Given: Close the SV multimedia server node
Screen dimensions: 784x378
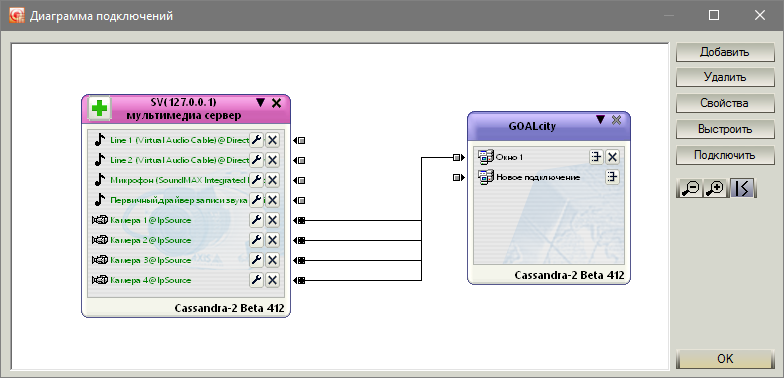Looking at the screenshot, I should coord(276,103).
